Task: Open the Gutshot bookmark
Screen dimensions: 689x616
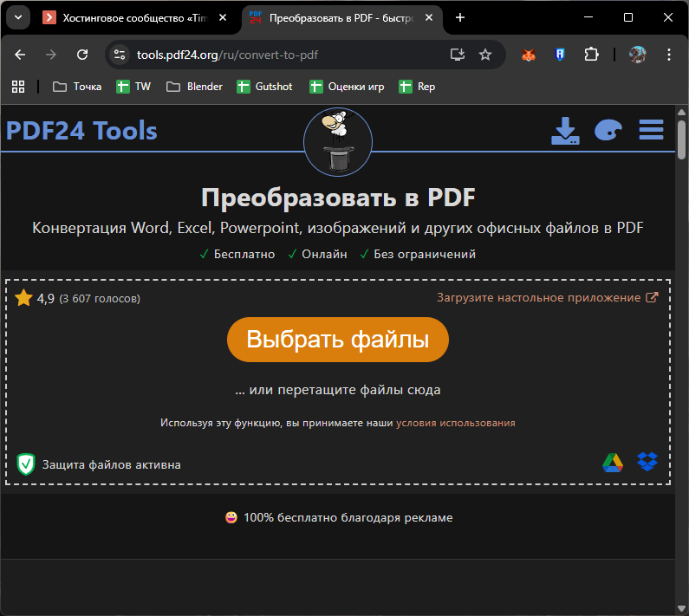Action: tap(264, 87)
